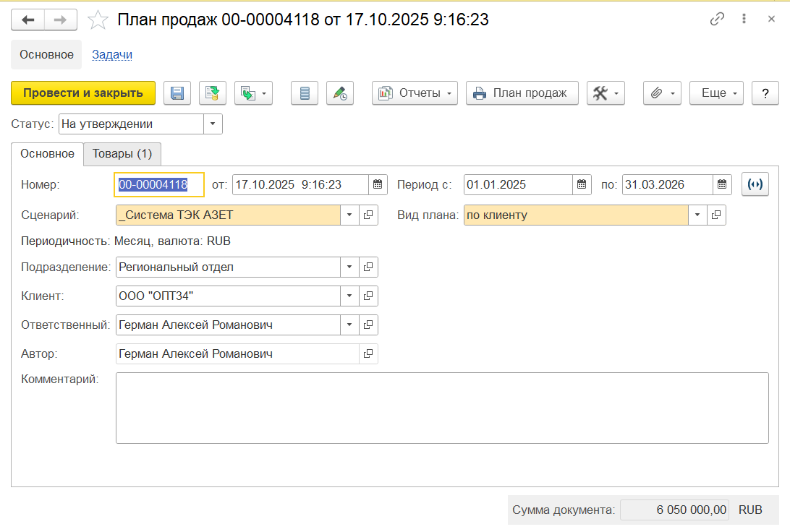
Task: Click the Провести и закрыть button
Action: tap(83, 93)
